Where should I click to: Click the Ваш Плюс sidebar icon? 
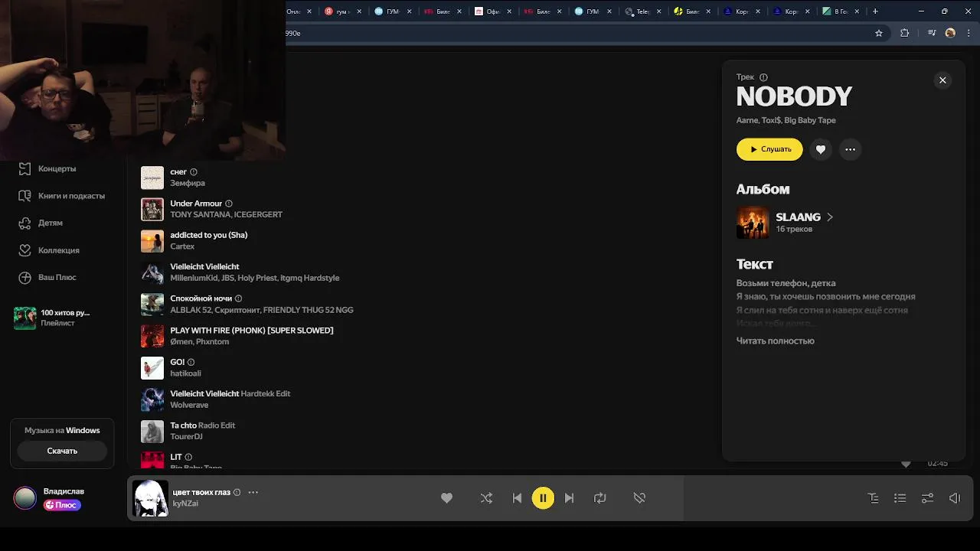click(x=24, y=277)
